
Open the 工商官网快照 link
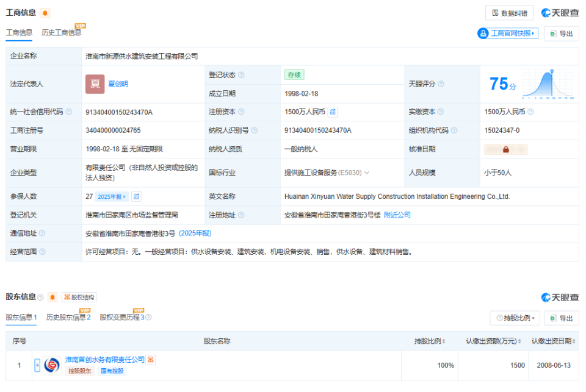tap(507, 34)
